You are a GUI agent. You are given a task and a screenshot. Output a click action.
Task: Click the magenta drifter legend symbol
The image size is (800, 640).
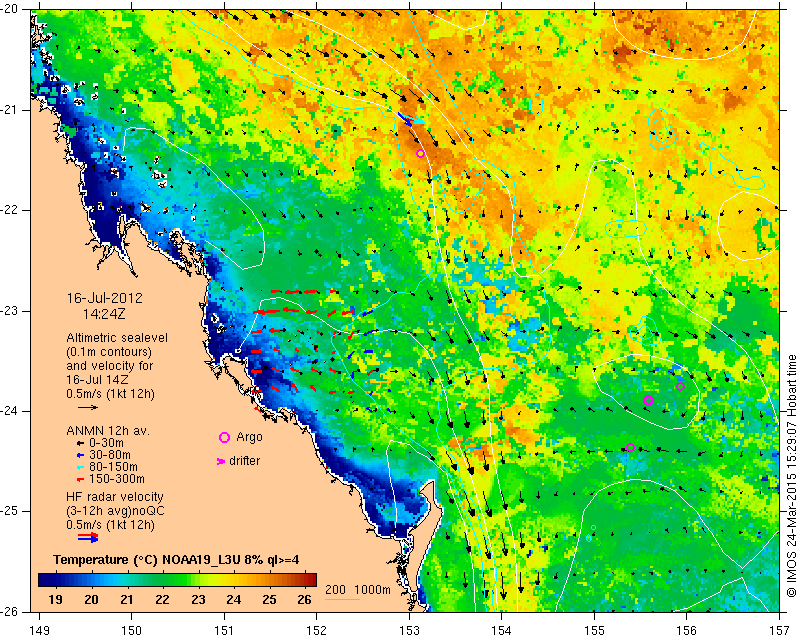coord(221,461)
